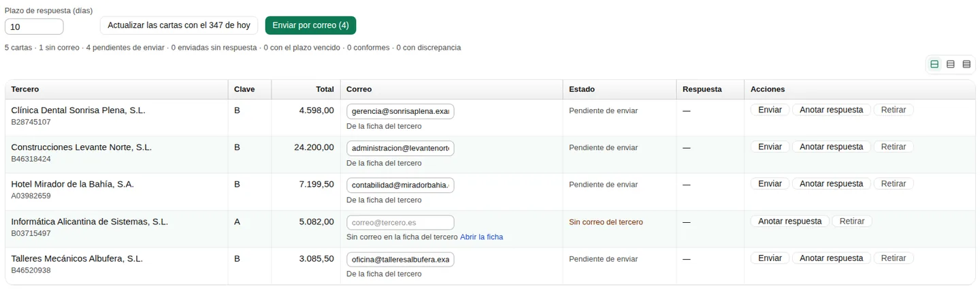Image resolution: width=980 pixels, height=289 pixels.
Task: Send letter to Clínica Dental Sonrisa Plena
Action: click(x=770, y=110)
